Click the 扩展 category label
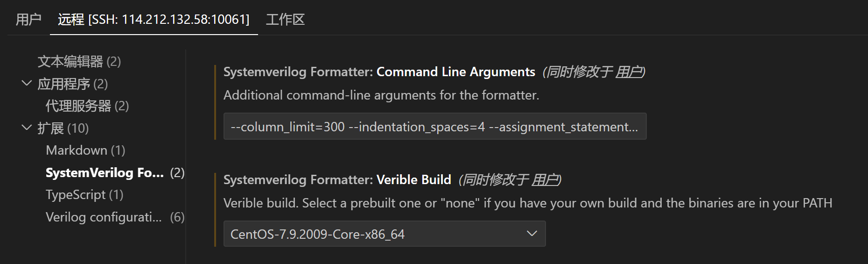 tap(63, 128)
